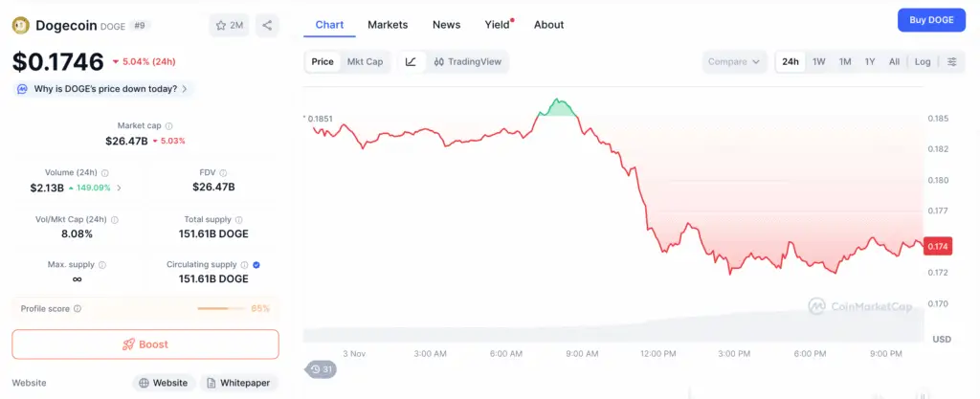Expand Volume (24h) details chevron
Screen dimensions: 980x399
tap(119, 188)
